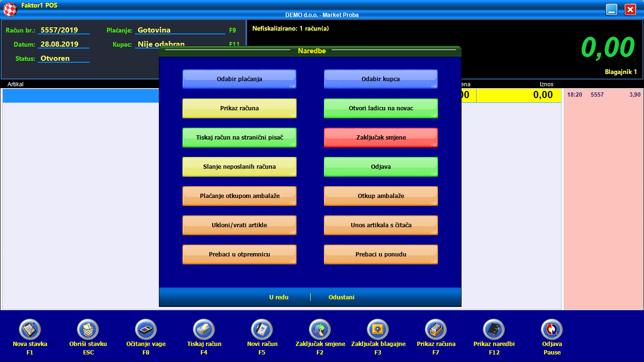Select the 18:20 receipt 5557 entry
The width and height of the screenshot is (644, 362).
click(603, 95)
